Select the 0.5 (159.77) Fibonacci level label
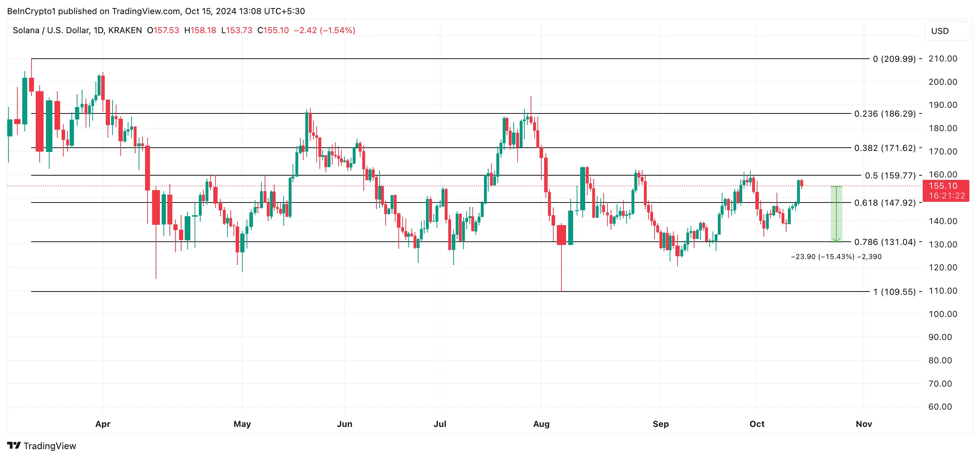 point(890,176)
